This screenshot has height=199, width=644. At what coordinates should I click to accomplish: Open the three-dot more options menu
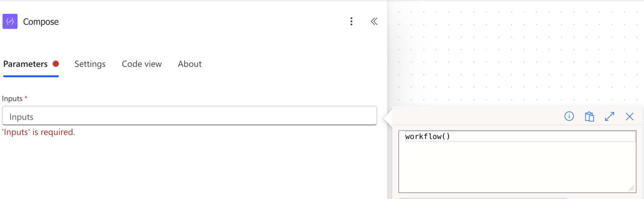click(351, 22)
